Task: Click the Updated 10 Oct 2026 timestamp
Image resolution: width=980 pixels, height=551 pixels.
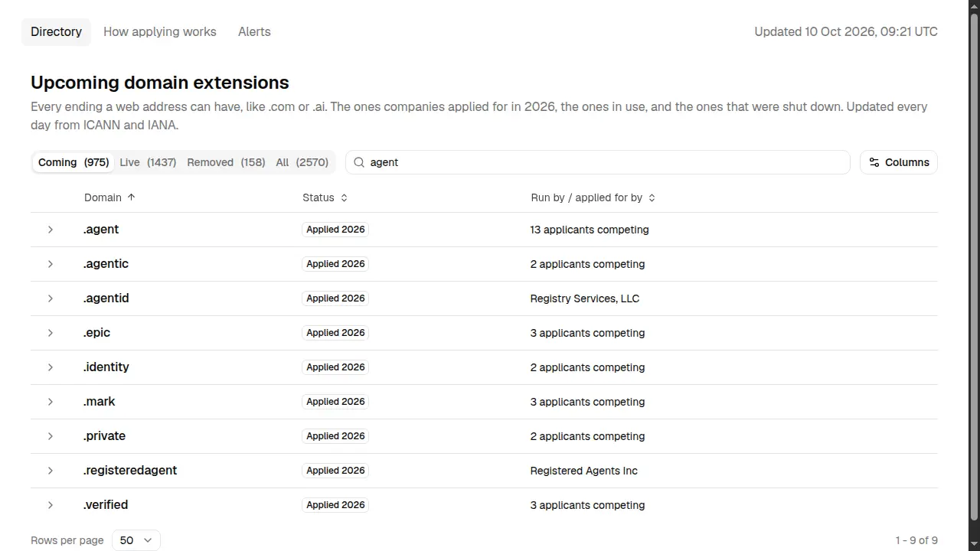Action: coord(846,32)
